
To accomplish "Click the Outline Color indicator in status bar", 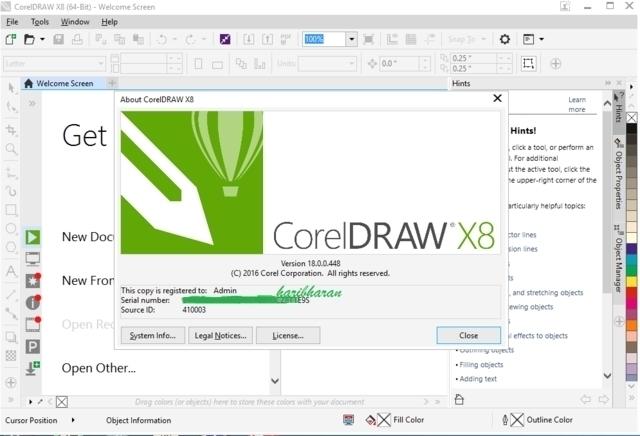I will [x=537, y=420].
